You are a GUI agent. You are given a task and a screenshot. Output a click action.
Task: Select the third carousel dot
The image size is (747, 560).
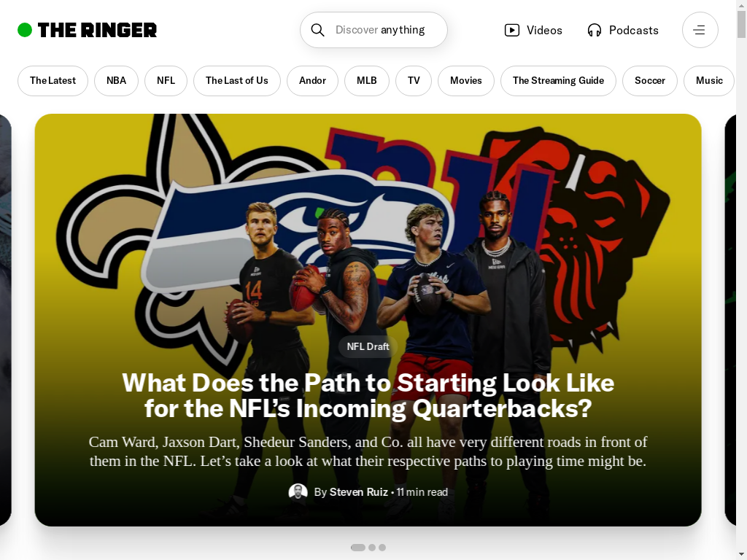click(x=382, y=548)
